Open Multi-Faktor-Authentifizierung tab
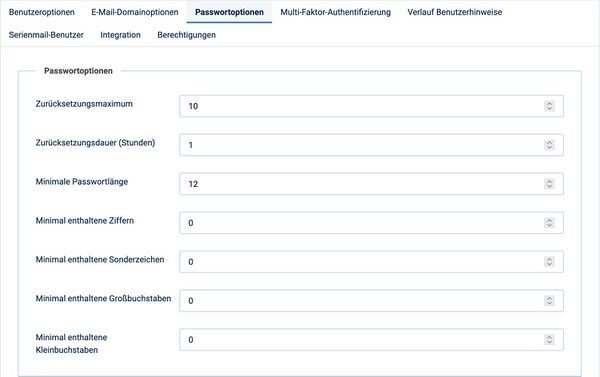600x377 pixels. pyautogui.click(x=336, y=12)
